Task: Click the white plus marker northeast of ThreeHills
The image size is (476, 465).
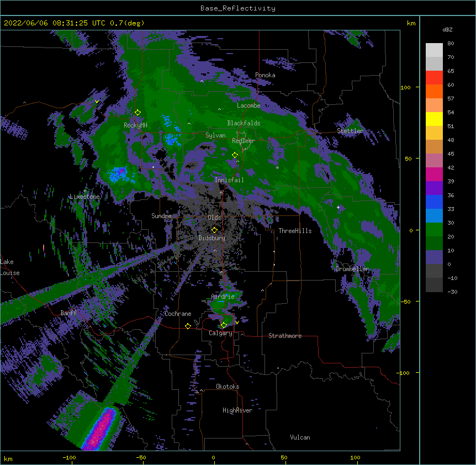Action: [x=338, y=207]
